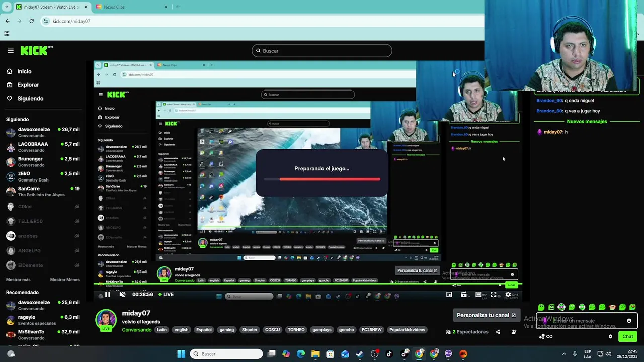Enter fullscreen on the video player
This screenshot has width=644, height=362.
[494, 295]
